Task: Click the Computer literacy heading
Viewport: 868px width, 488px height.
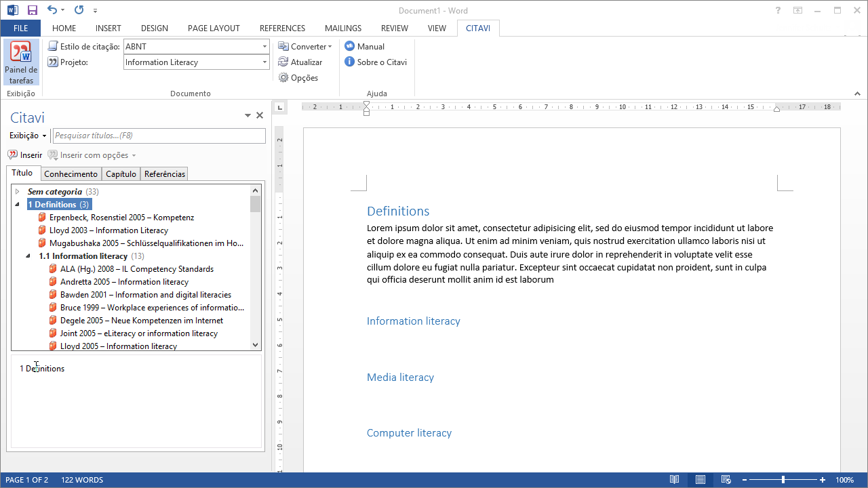Action: [x=409, y=433]
